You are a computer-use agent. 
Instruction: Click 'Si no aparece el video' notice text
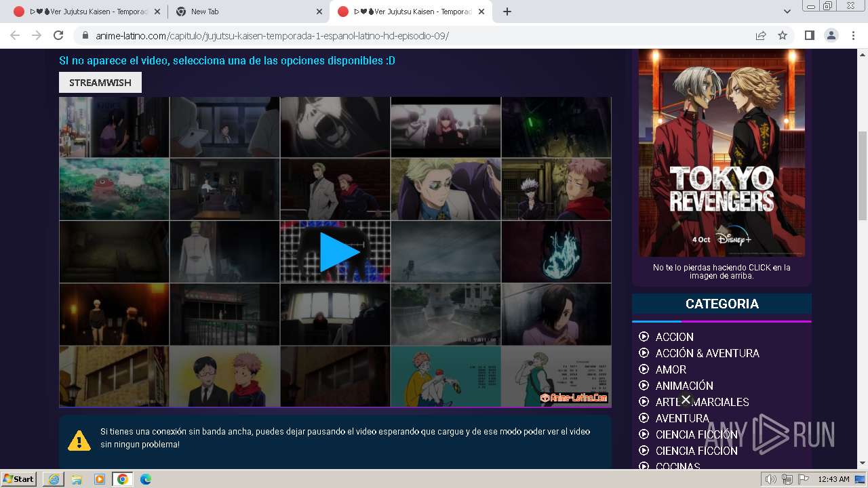click(227, 60)
